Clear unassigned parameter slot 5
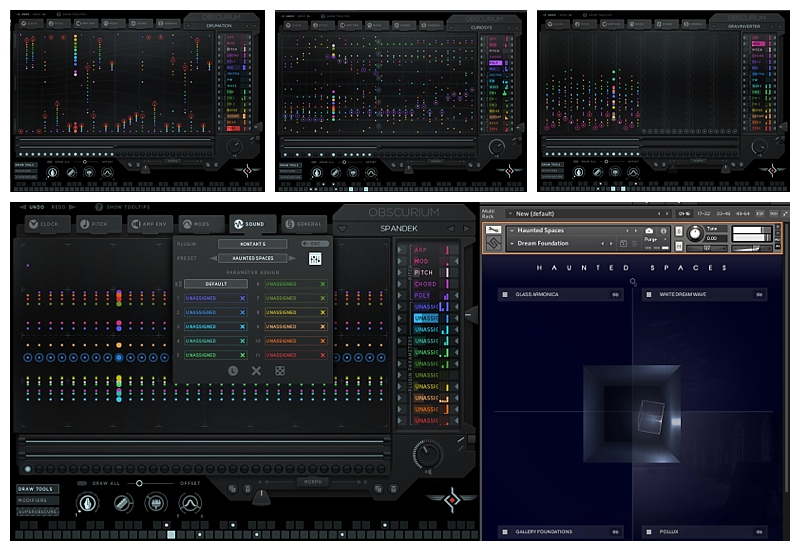This screenshot has width=800, height=551. (x=242, y=355)
